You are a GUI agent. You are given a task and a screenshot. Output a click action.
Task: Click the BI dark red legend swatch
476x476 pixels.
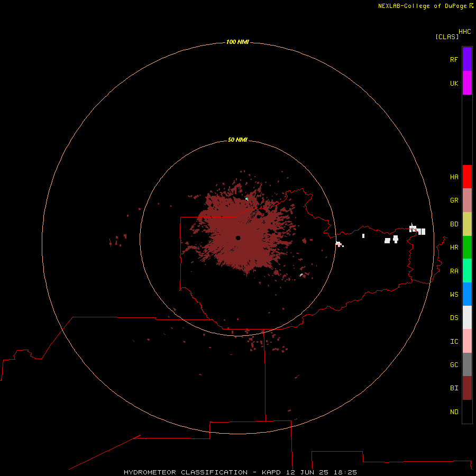(467, 388)
